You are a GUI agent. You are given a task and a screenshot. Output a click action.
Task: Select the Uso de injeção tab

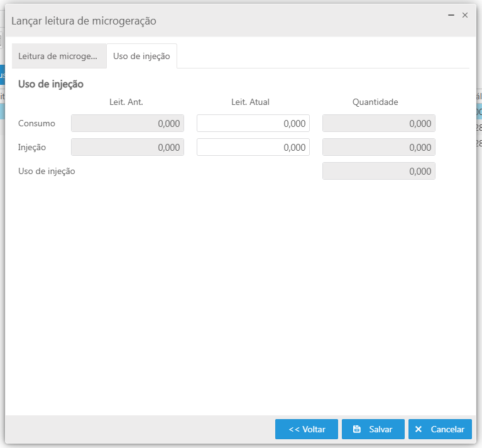(x=141, y=56)
